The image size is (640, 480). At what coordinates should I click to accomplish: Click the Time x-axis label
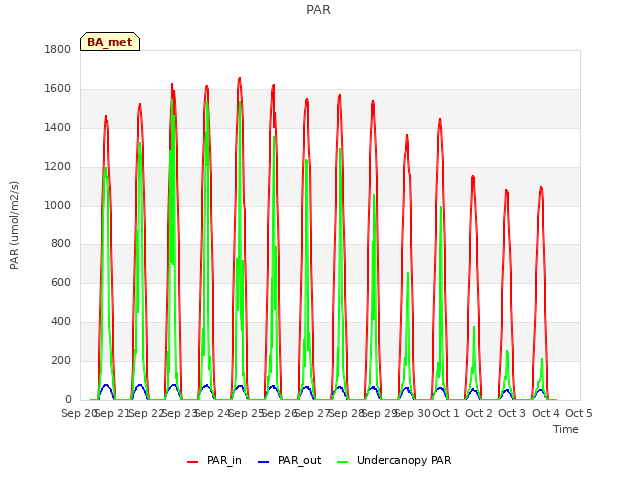[566, 429]
